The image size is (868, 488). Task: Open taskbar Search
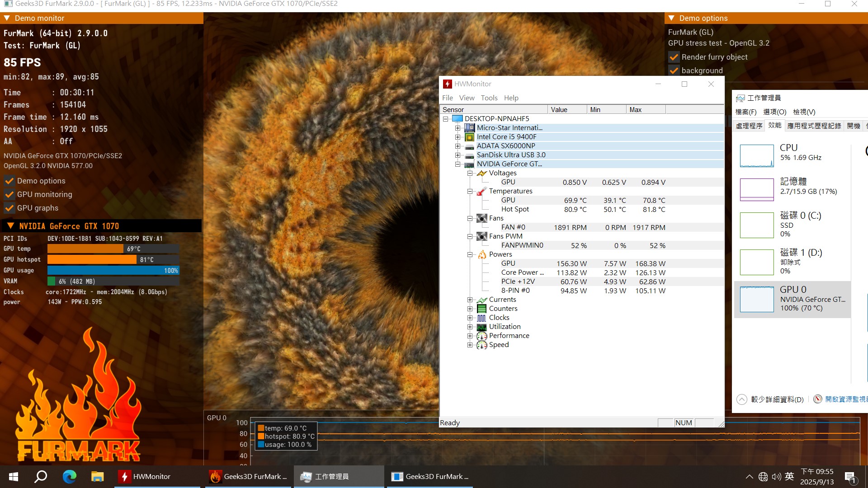41,477
